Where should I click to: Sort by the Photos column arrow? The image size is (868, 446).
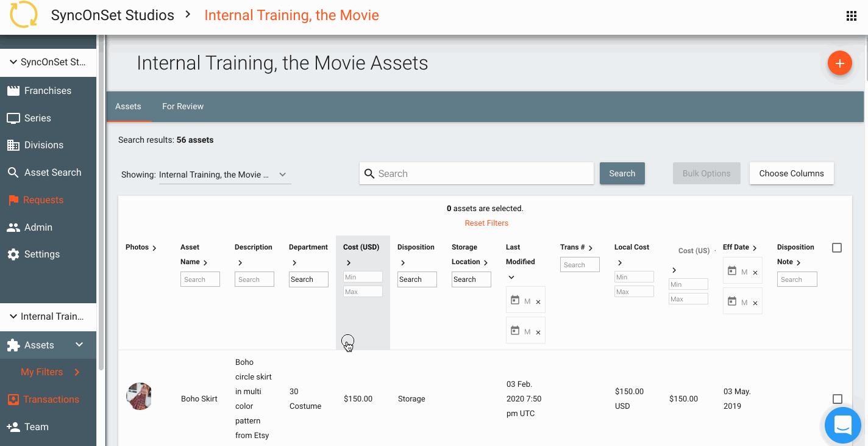[x=154, y=248]
